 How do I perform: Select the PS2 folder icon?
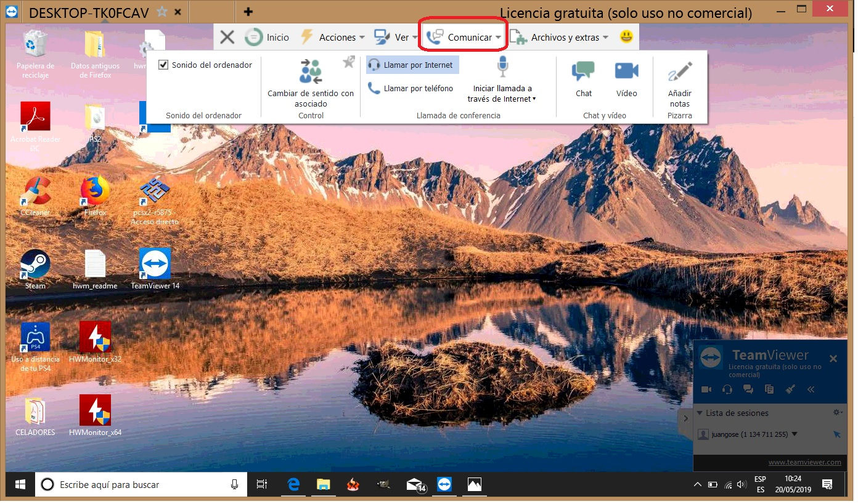(95, 123)
